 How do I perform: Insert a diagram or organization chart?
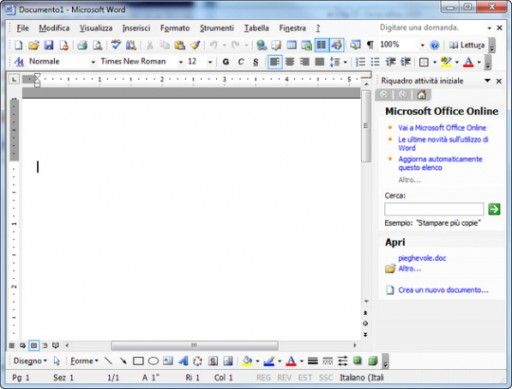coord(198,361)
